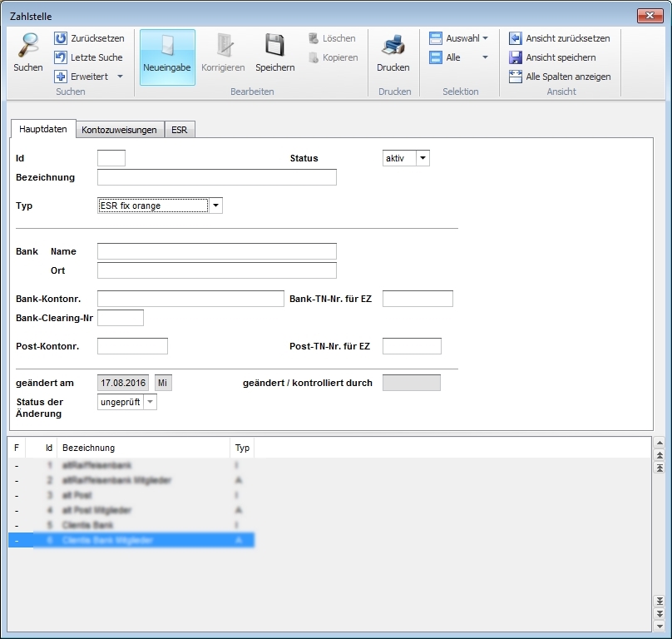
Task: Open the Status der Änderung dropdown
Action: click(x=150, y=402)
